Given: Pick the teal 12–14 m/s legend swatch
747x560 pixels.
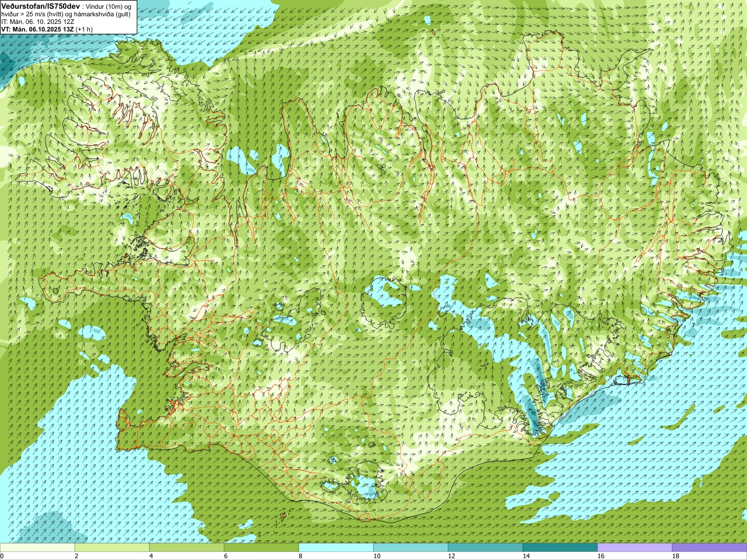Looking at the screenshot, I should coord(486,548).
